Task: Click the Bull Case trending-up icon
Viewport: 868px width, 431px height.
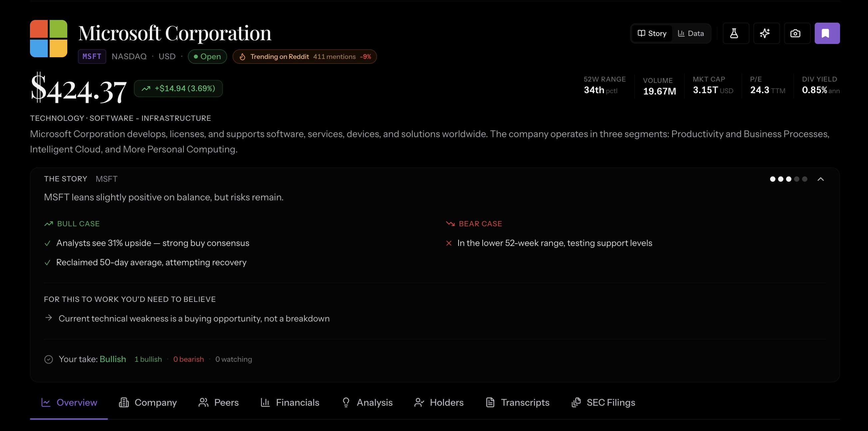Action: (x=49, y=224)
